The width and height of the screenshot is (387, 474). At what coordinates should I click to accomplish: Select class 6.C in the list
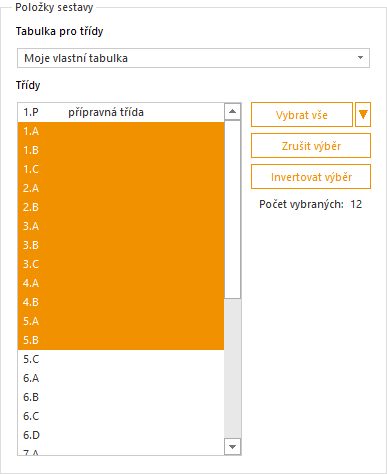pyautogui.click(x=121, y=416)
